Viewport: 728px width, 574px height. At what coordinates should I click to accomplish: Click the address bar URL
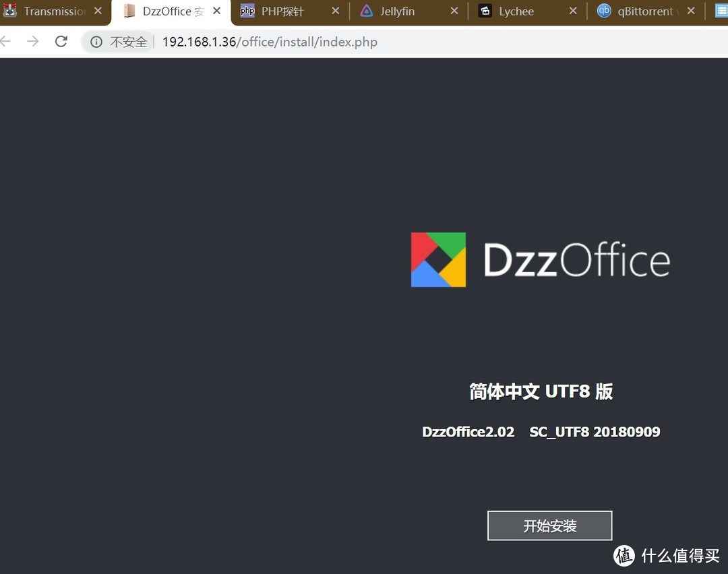tap(269, 42)
